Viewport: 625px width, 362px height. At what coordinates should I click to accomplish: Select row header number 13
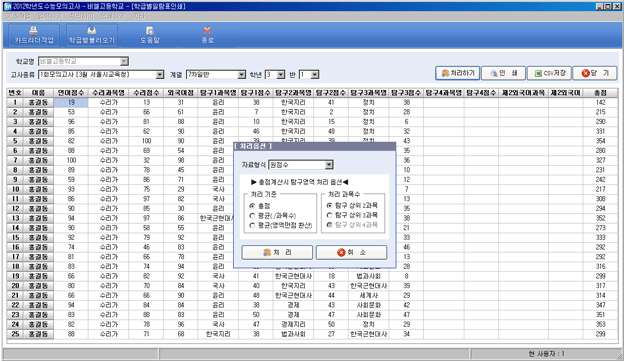15,218
